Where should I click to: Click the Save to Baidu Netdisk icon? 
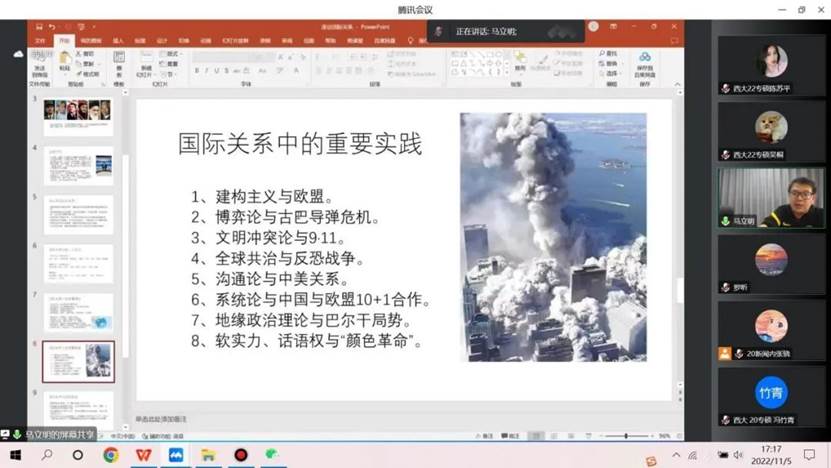tap(645, 61)
